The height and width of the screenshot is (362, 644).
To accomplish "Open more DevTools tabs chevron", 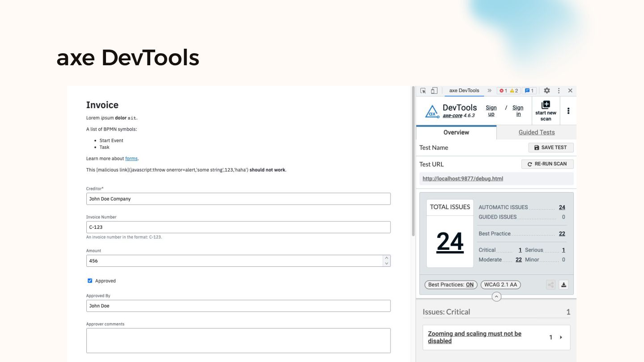I will tap(489, 91).
